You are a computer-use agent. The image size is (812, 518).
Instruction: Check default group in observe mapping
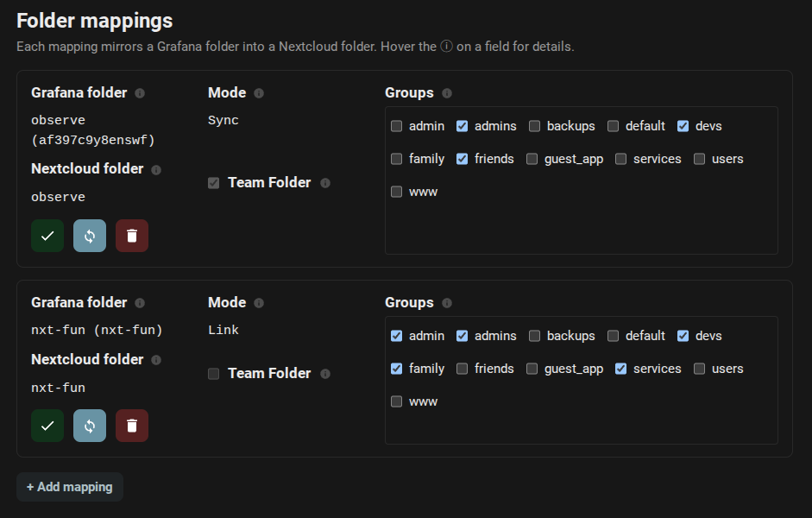pos(614,126)
